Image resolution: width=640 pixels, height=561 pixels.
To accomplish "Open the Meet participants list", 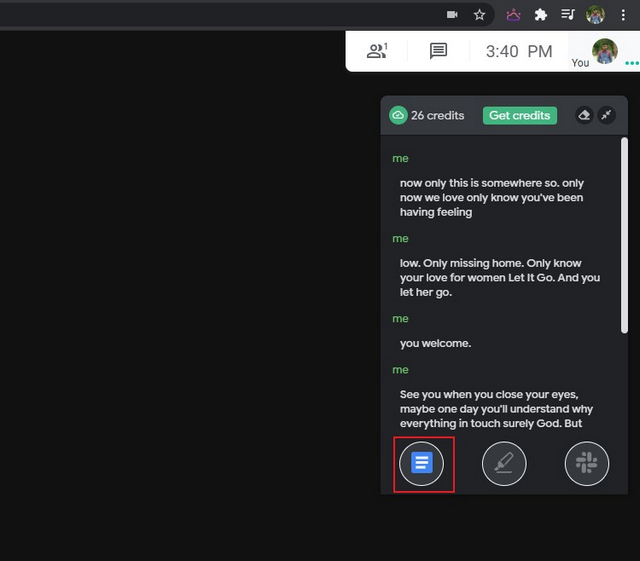I will click(x=377, y=51).
